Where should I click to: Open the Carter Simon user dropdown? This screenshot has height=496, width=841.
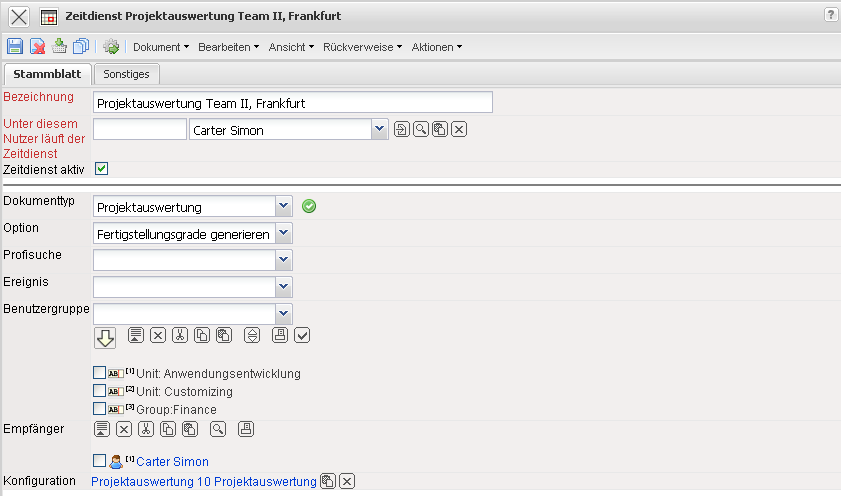click(380, 129)
